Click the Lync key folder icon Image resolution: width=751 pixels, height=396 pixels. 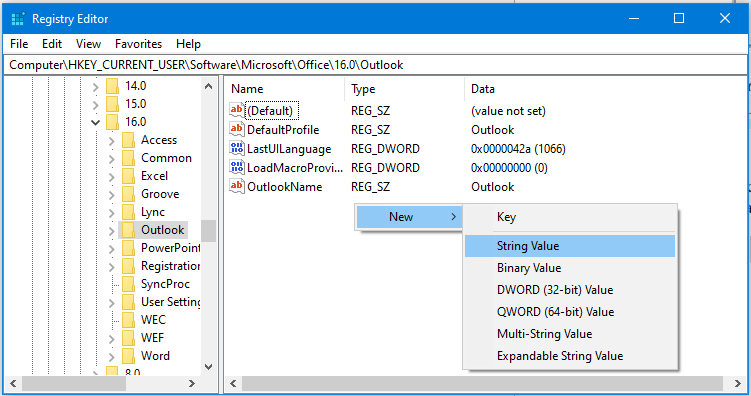128,212
